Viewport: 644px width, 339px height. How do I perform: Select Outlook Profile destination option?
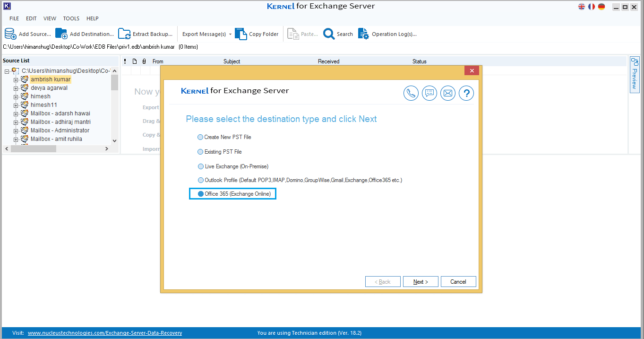[x=300, y=180]
